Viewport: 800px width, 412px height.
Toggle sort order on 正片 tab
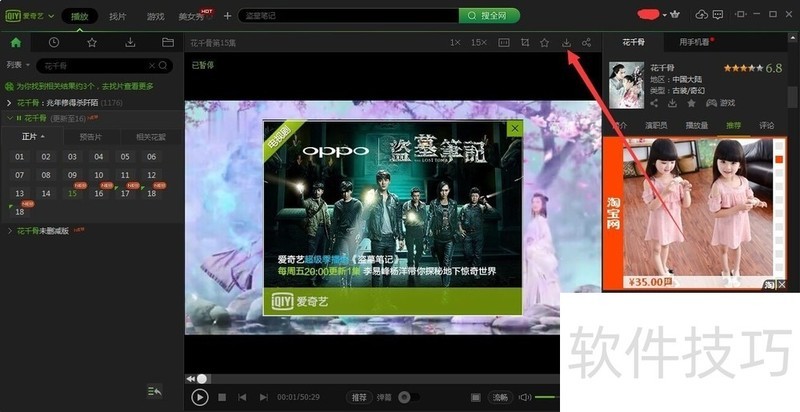pos(33,137)
